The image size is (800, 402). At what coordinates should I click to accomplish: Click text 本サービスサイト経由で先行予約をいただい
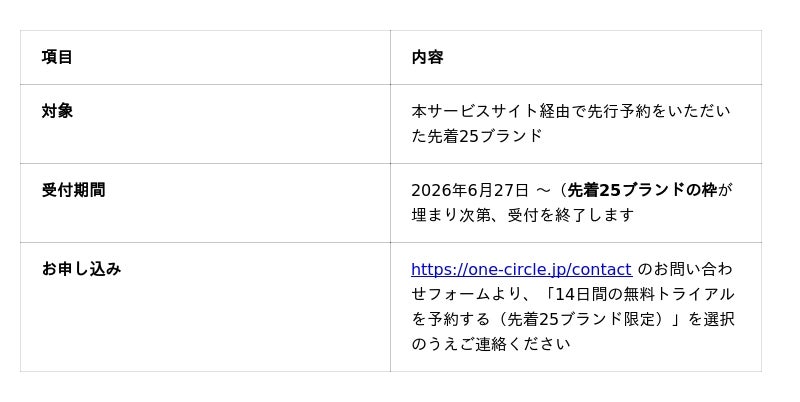(571, 111)
